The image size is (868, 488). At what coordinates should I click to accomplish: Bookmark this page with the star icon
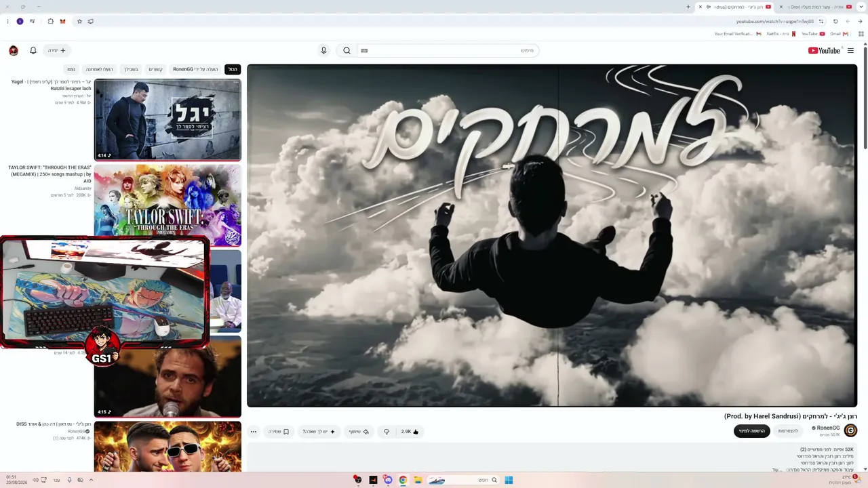[x=79, y=21]
